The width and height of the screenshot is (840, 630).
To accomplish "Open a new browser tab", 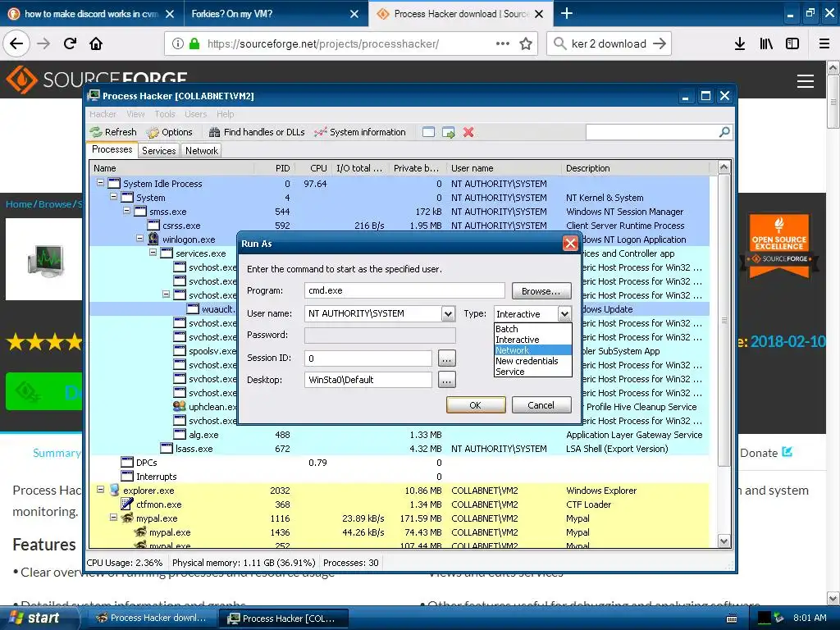I will pyautogui.click(x=566, y=13).
